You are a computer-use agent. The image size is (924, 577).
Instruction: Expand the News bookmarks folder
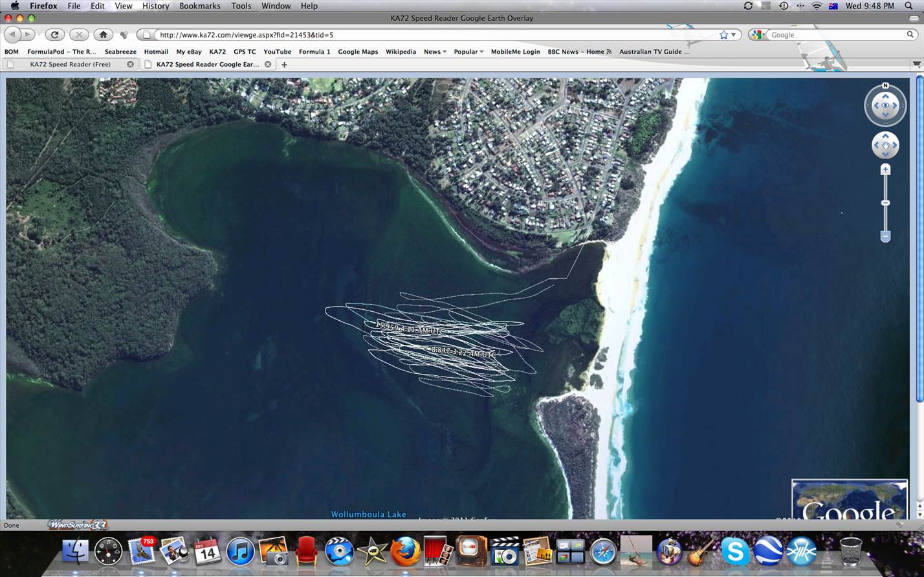(435, 52)
